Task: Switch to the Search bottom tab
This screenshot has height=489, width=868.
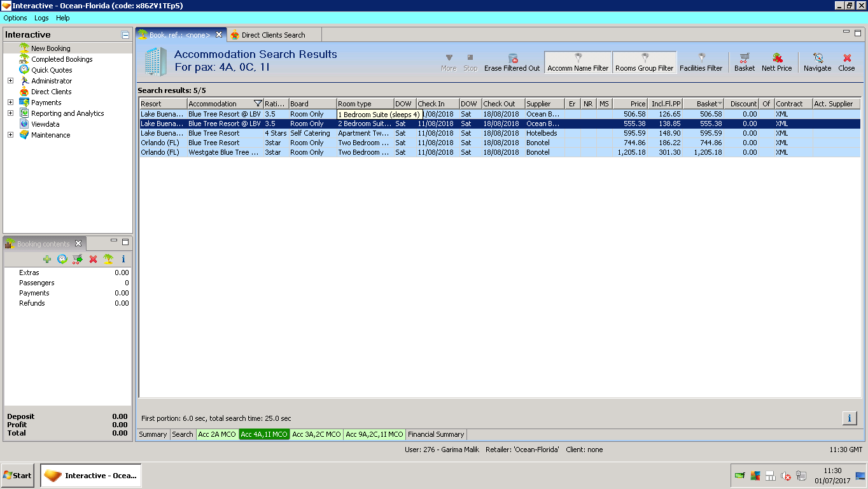Action: pyautogui.click(x=183, y=434)
